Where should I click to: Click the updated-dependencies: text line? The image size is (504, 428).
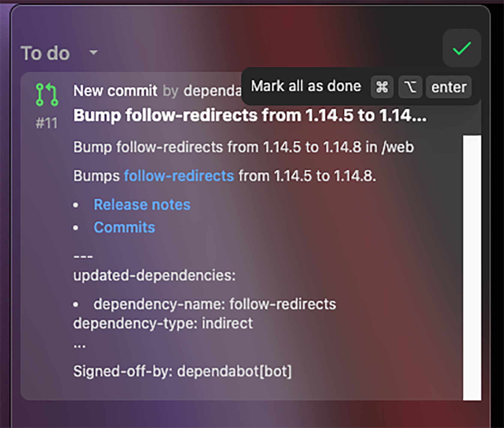pyautogui.click(x=154, y=275)
